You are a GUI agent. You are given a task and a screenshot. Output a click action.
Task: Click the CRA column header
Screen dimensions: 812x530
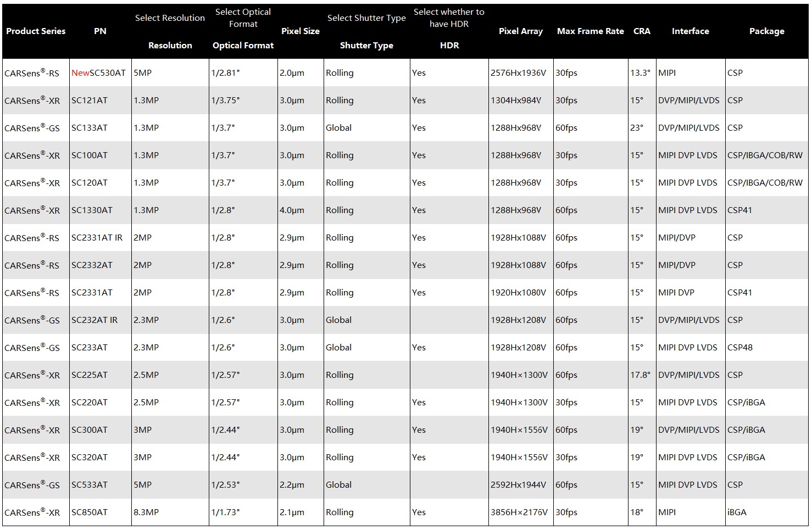point(642,31)
